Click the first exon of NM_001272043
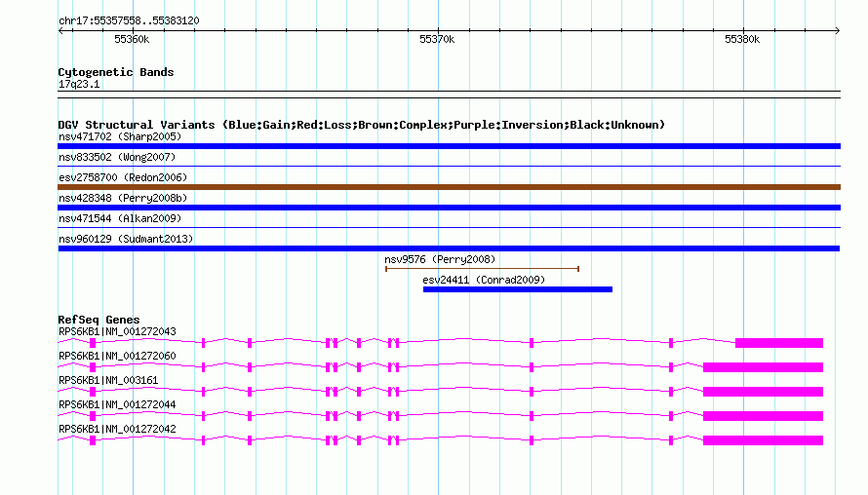 pyautogui.click(x=93, y=343)
